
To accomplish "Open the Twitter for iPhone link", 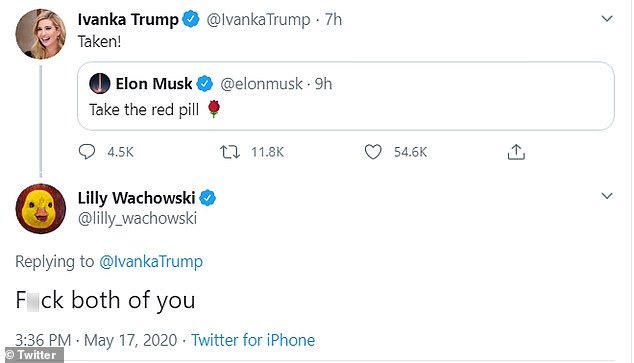I will [253, 340].
